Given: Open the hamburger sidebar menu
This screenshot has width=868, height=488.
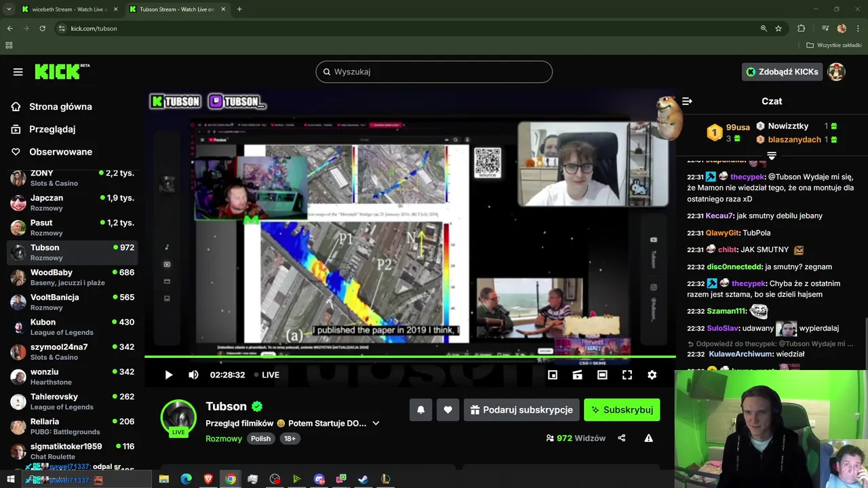Looking at the screenshot, I should (x=18, y=72).
